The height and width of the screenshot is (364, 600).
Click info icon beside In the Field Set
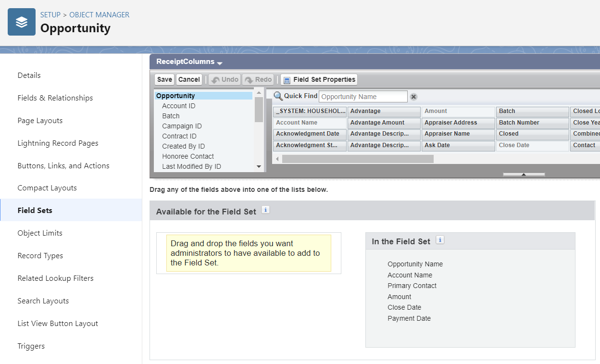440,240
